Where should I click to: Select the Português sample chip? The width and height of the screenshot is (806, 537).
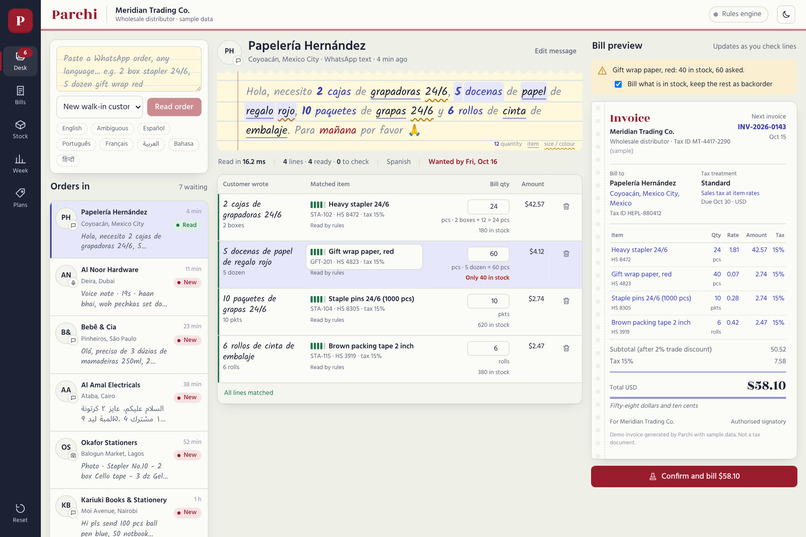(x=76, y=144)
